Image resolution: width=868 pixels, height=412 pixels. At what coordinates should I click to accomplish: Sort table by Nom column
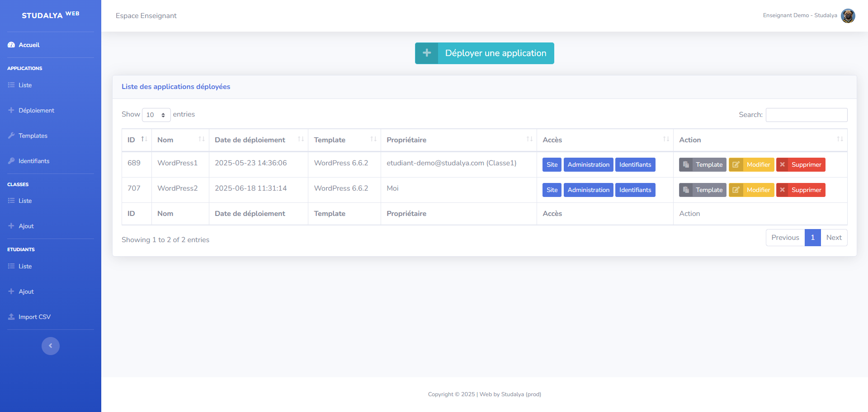pos(180,140)
